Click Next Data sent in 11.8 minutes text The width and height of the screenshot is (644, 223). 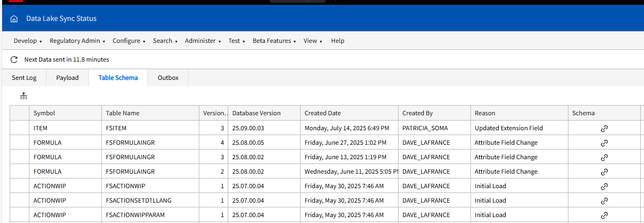67,60
